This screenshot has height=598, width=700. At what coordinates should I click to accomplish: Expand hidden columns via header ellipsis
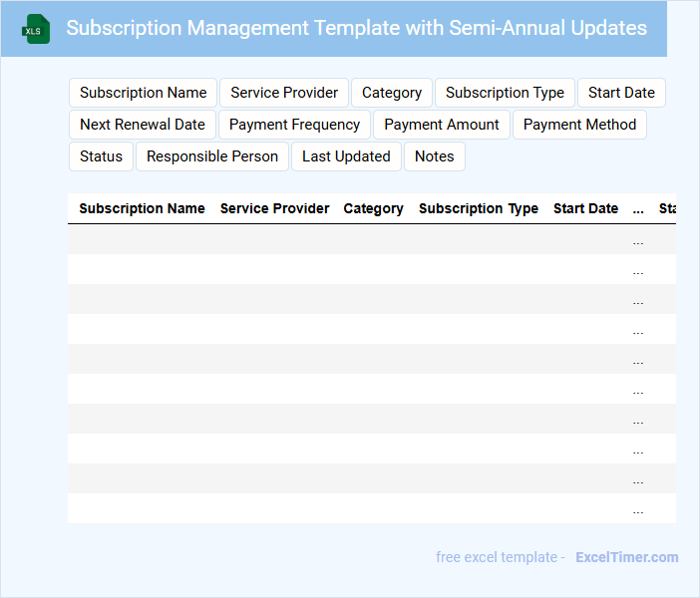pos(638,209)
